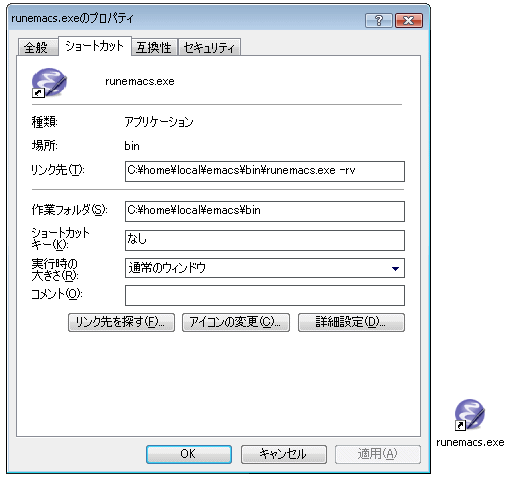Close the properties dialog with X button
The width and height of the screenshot is (508, 478).
(x=409, y=21)
